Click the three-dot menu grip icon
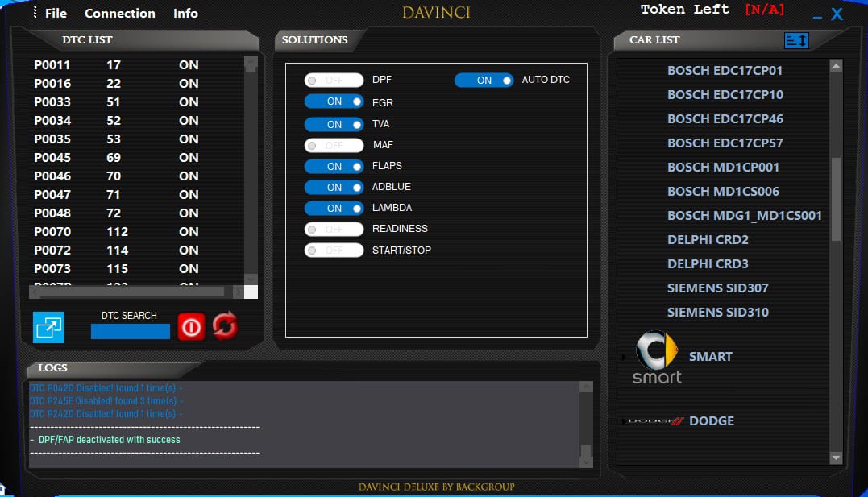 (x=35, y=12)
